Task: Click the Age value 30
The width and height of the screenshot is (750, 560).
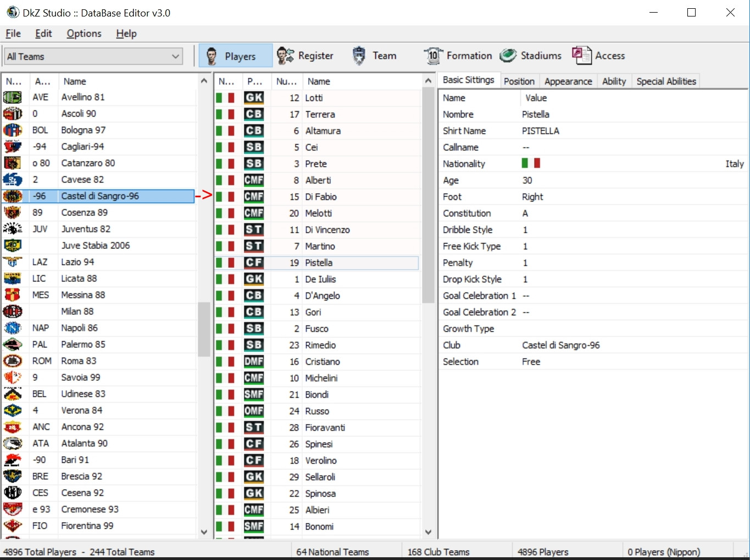Action: (527, 180)
